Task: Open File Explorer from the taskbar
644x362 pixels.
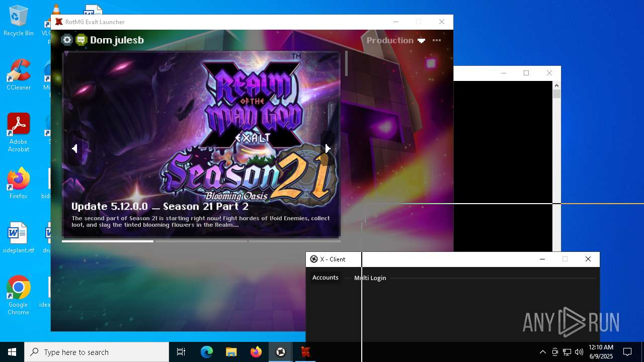Action: pos(231,352)
